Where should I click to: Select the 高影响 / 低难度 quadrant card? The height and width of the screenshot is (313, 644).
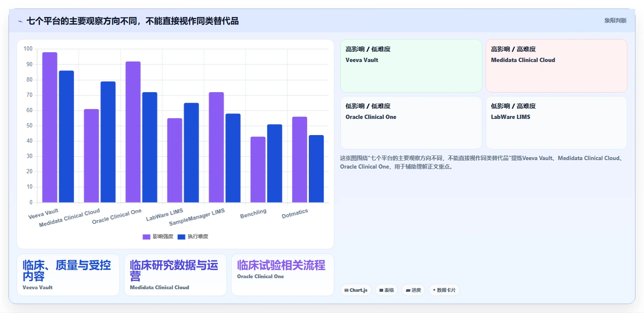coord(411,66)
